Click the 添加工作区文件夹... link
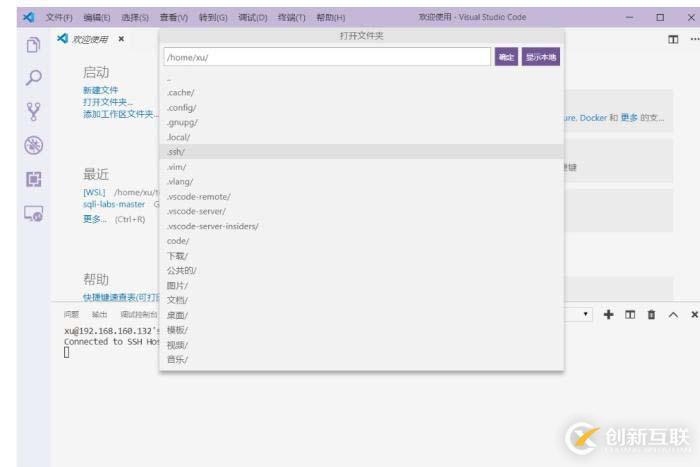Screen dimensions: 700x467 (x=121, y=114)
